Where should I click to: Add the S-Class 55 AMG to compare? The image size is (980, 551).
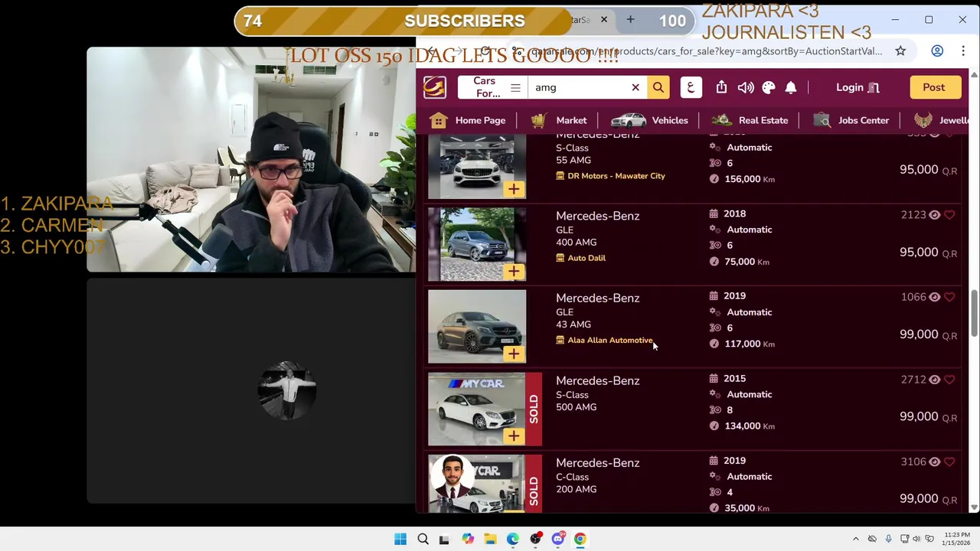point(514,189)
